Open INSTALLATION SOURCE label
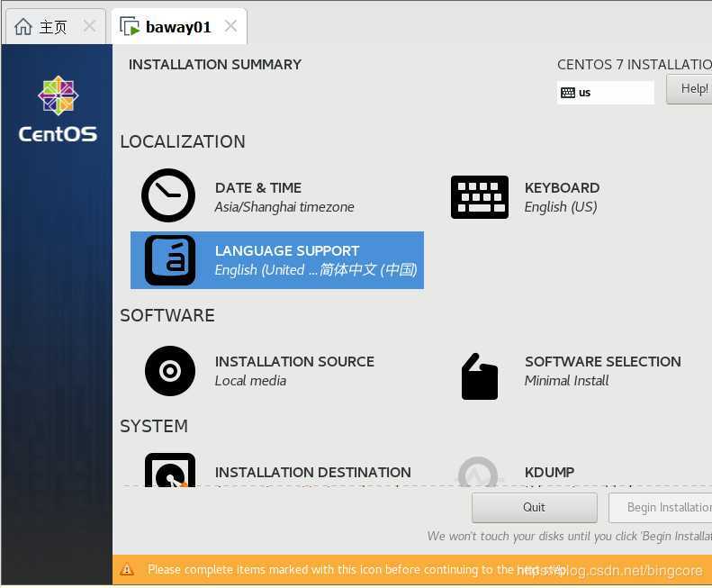The image size is (712, 588). [x=294, y=362]
